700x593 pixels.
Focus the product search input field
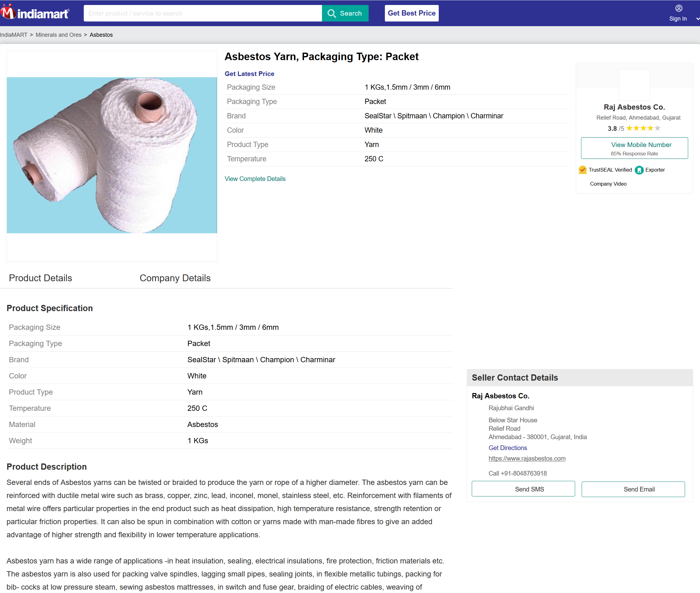(x=203, y=13)
